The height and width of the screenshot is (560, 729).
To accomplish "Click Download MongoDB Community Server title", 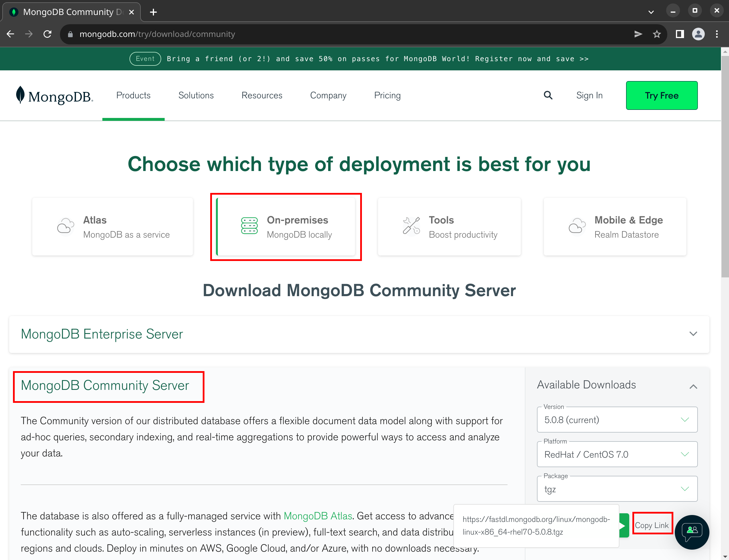I will (x=359, y=290).
